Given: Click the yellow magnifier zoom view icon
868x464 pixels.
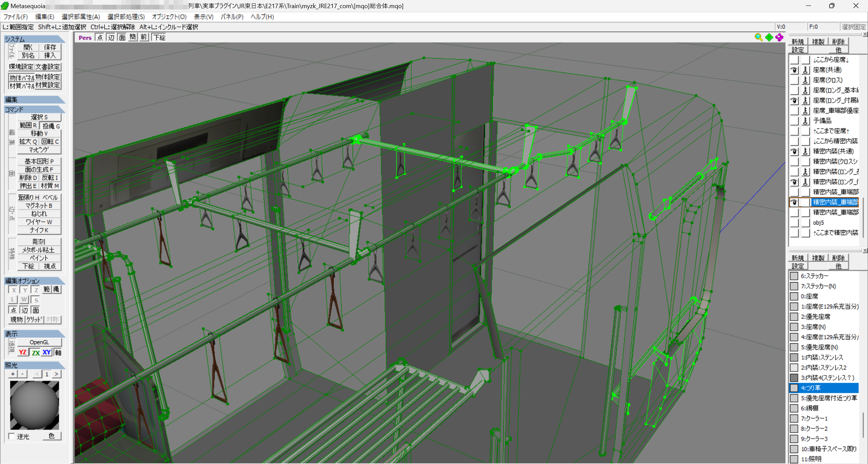Looking at the screenshot, I should (759, 37).
